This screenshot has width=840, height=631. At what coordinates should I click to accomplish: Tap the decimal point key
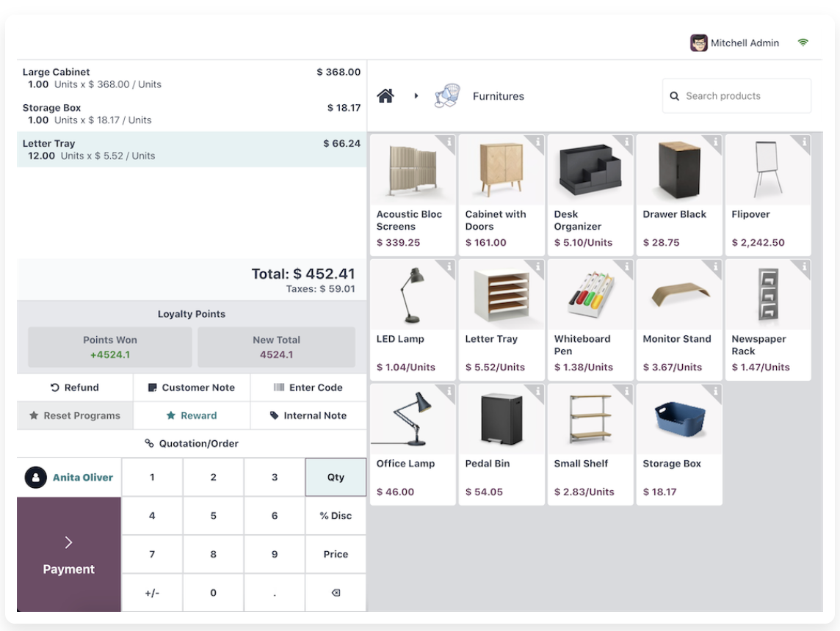tap(275, 592)
